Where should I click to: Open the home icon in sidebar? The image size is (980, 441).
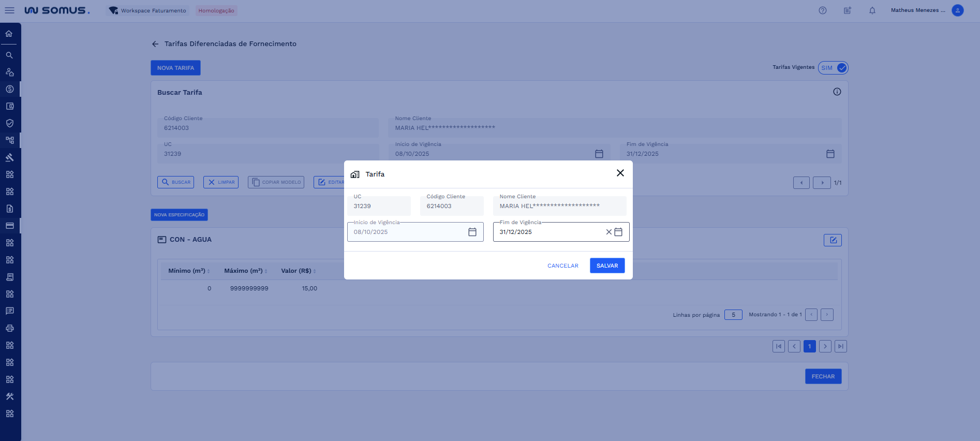(x=9, y=34)
